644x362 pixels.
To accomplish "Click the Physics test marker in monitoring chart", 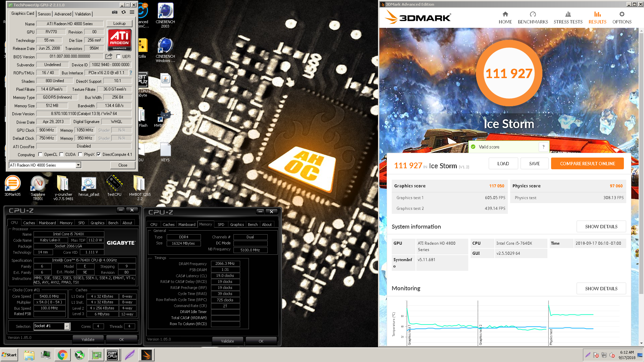I will pos(551,337).
